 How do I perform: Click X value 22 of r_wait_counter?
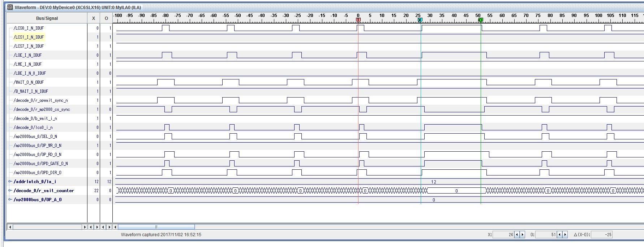(96, 190)
